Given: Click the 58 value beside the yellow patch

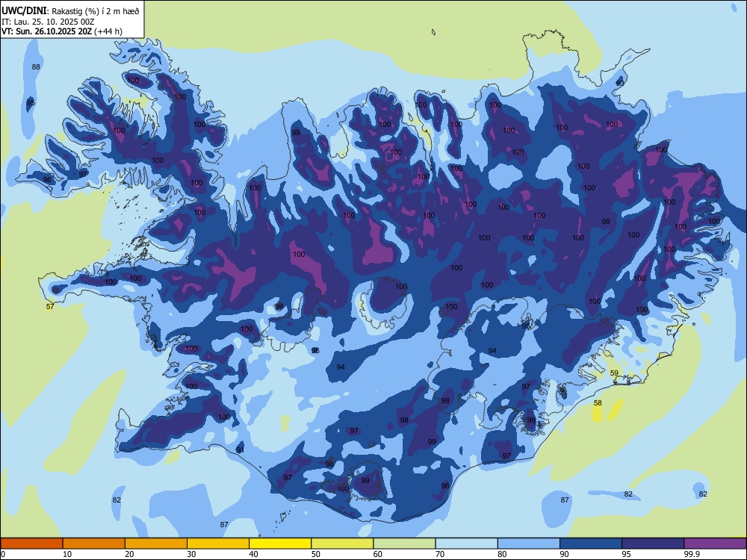Looking at the screenshot, I should (x=598, y=402).
